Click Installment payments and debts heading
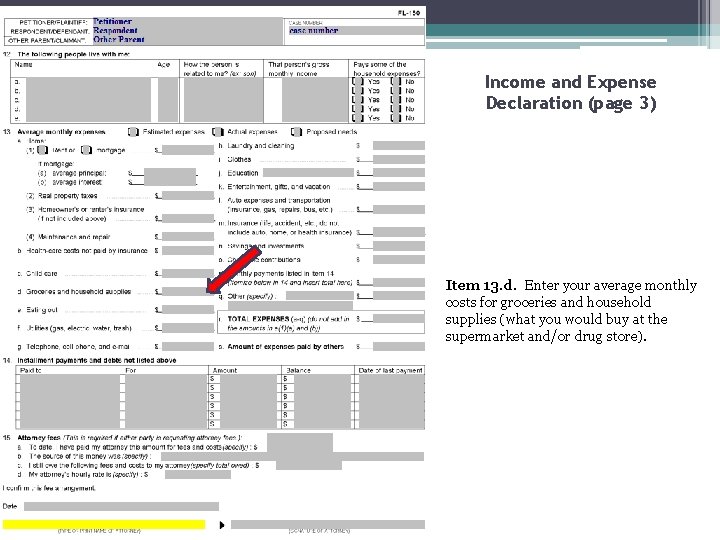Screen dimensions: 720x540 pyautogui.click(x=97, y=360)
